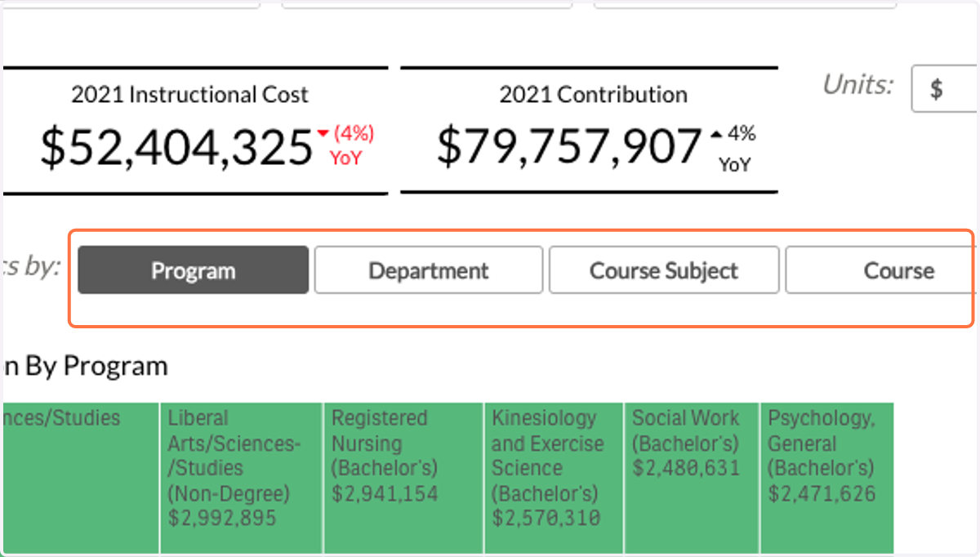
Task: Click the $2,570,310 value in treemap
Action: pyautogui.click(x=546, y=519)
